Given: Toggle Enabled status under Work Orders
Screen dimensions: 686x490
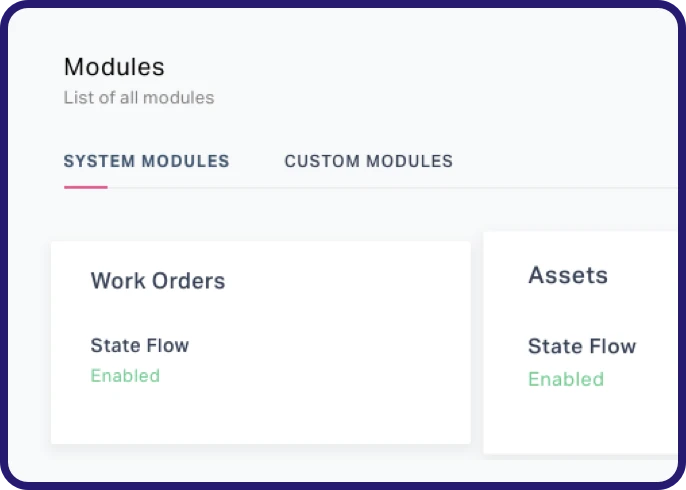Looking at the screenshot, I should (125, 376).
